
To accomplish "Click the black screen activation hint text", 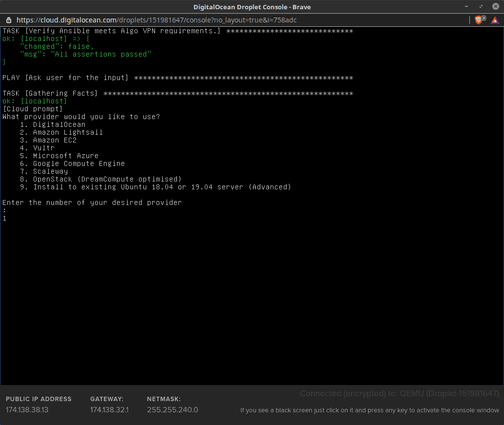I will click(369, 410).
